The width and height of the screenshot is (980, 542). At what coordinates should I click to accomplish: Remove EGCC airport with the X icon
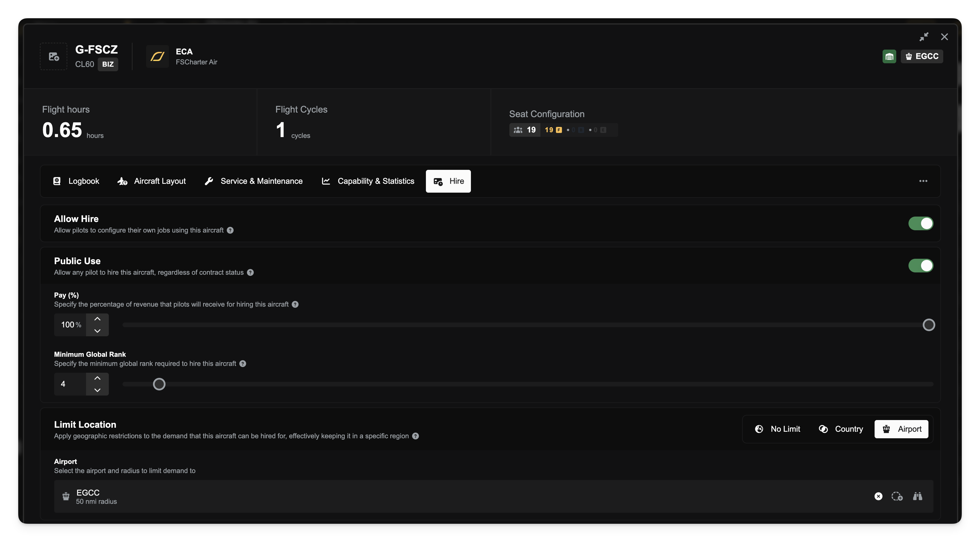pos(878,496)
